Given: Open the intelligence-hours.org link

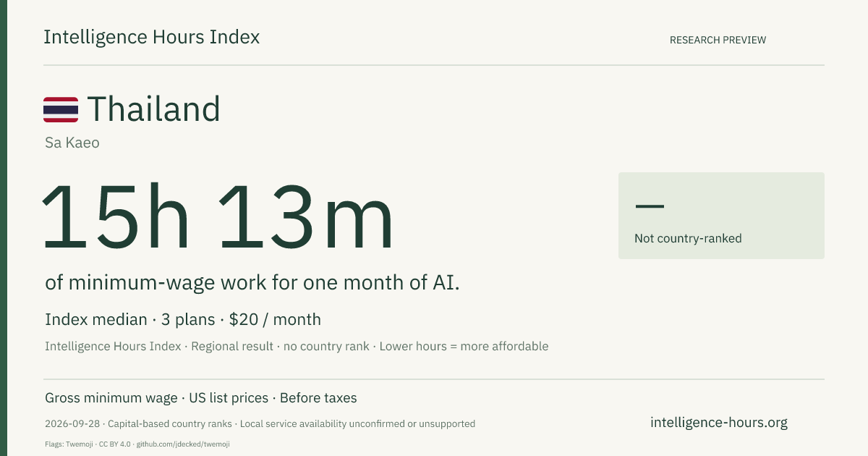Looking at the screenshot, I should pos(719,423).
